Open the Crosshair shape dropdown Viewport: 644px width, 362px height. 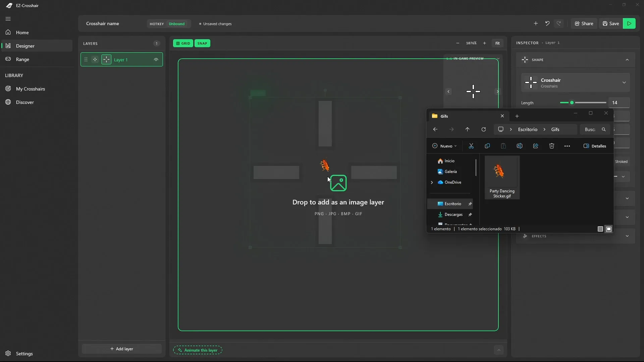pyautogui.click(x=576, y=83)
